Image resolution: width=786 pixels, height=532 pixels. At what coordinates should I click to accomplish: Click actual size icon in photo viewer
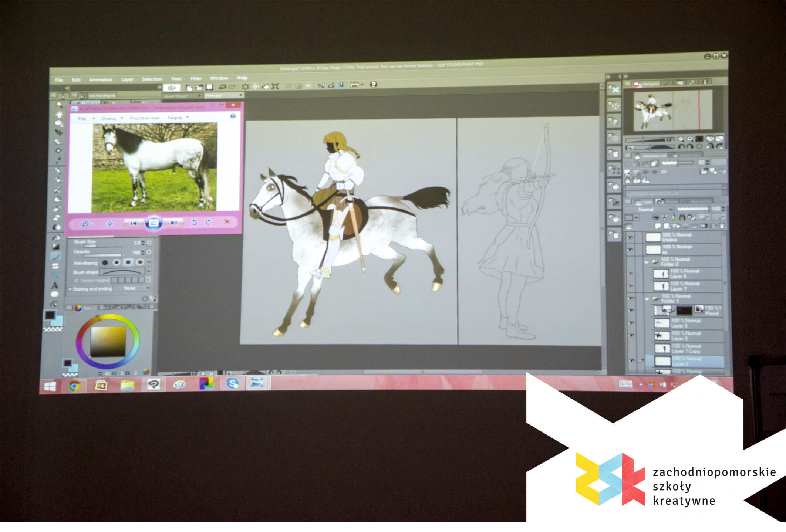tap(109, 223)
